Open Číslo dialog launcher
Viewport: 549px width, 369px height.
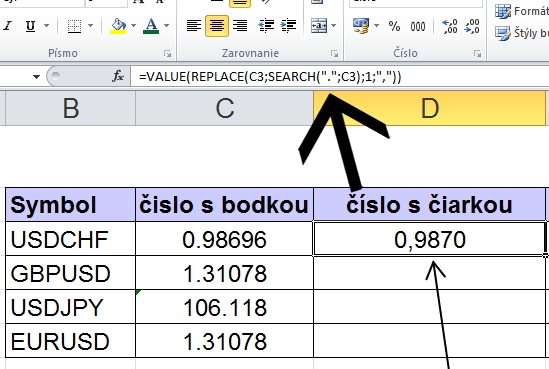click(x=478, y=54)
